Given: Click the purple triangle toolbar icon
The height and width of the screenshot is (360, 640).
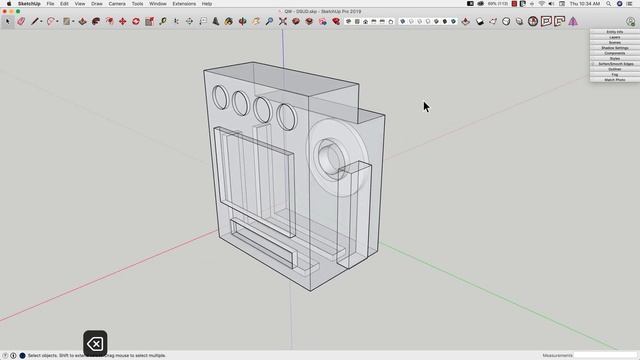Looking at the screenshot, I should [573, 21].
